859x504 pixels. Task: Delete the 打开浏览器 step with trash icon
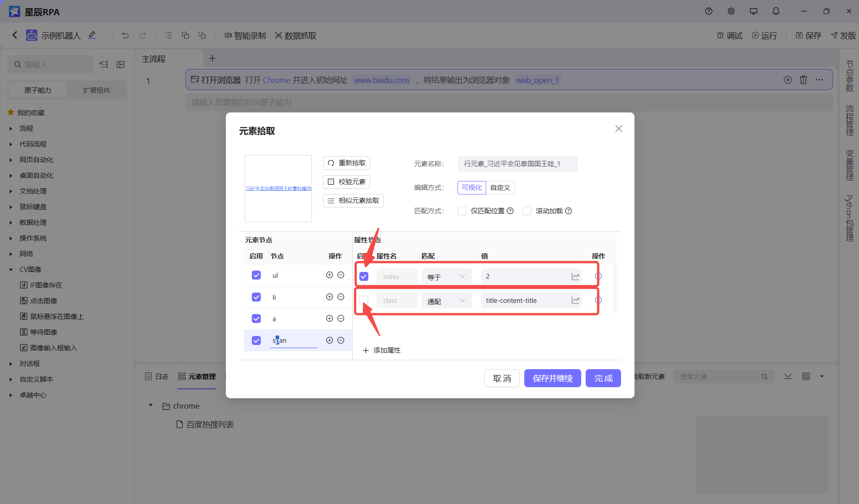point(803,80)
